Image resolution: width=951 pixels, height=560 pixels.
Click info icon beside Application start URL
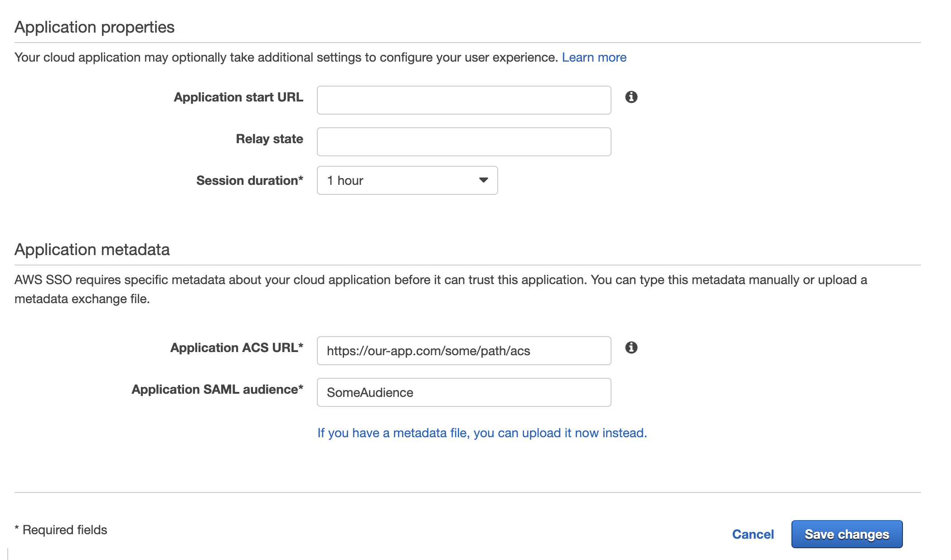coord(631,97)
